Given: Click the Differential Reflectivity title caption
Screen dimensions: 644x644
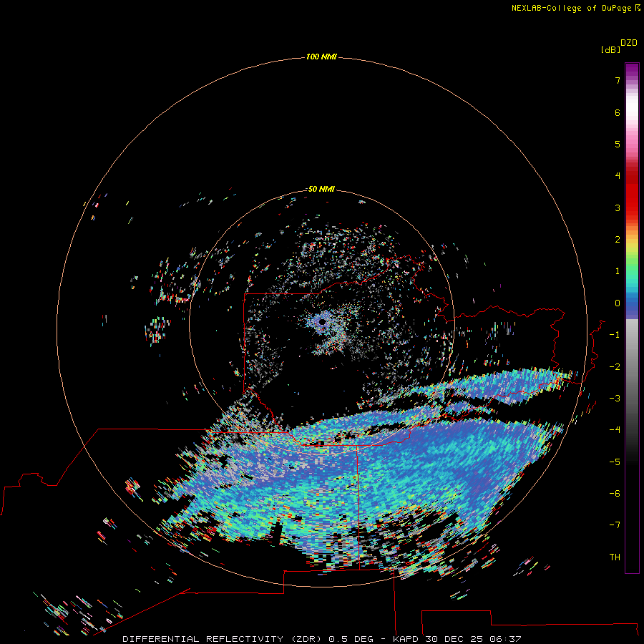Looking at the screenshot, I should [x=322, y=639].
